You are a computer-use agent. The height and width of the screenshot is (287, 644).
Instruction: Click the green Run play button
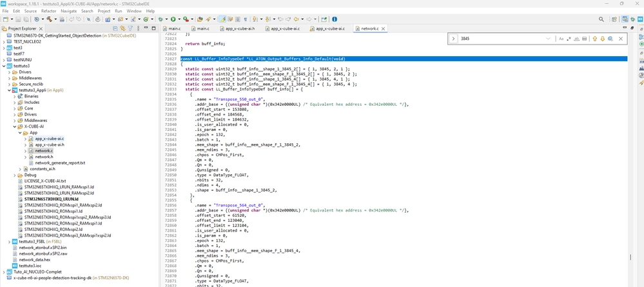click(173, 19)
